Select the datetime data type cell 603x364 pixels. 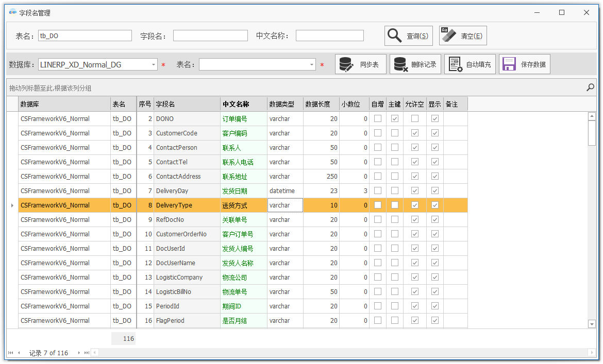click(x=285, y=191)
